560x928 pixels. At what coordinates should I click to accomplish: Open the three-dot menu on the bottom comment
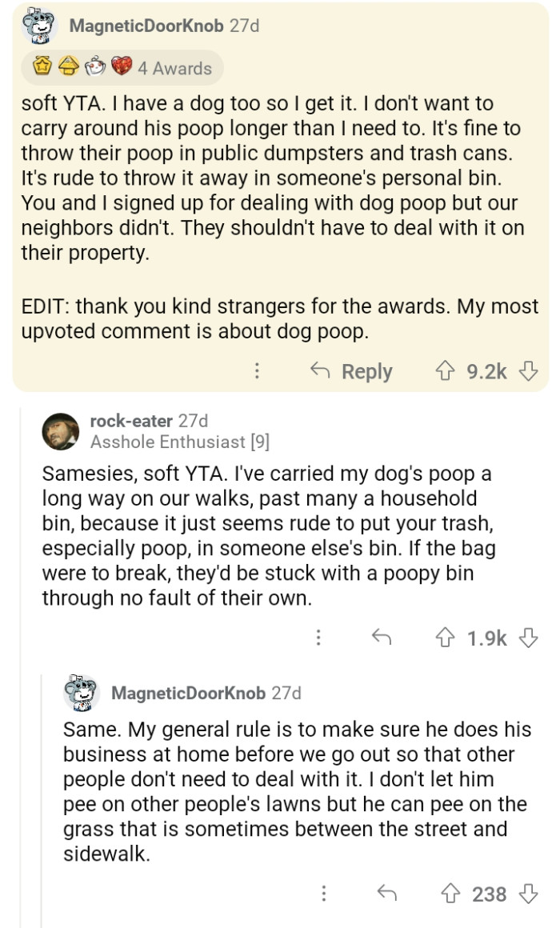click(x=324, y=894)
